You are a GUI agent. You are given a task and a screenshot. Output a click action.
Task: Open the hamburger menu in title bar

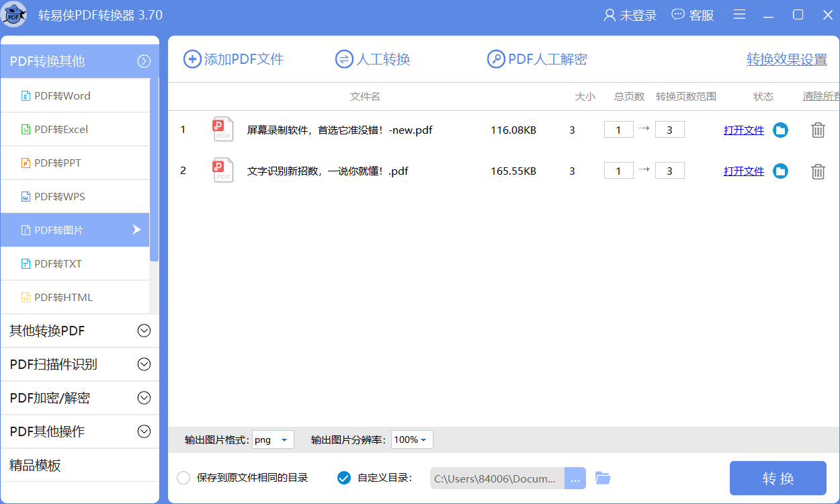739,14
